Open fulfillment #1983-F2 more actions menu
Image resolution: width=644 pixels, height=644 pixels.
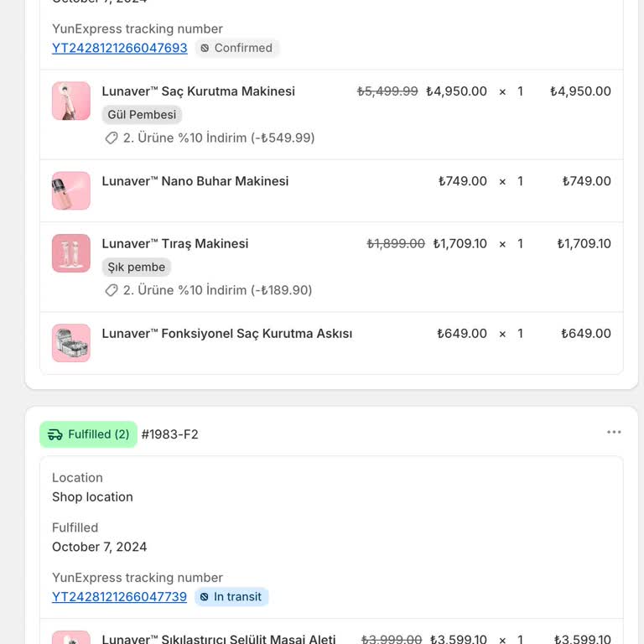614,433
